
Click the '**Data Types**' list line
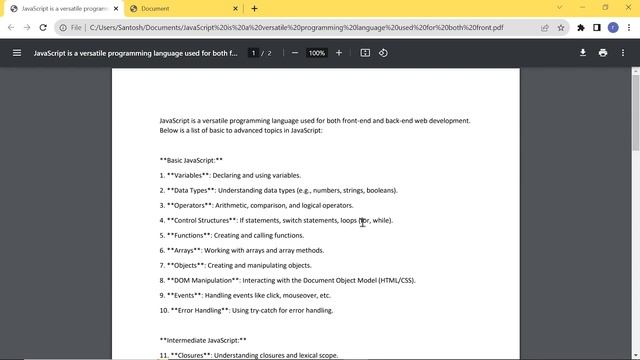click(x=278, y=191)
